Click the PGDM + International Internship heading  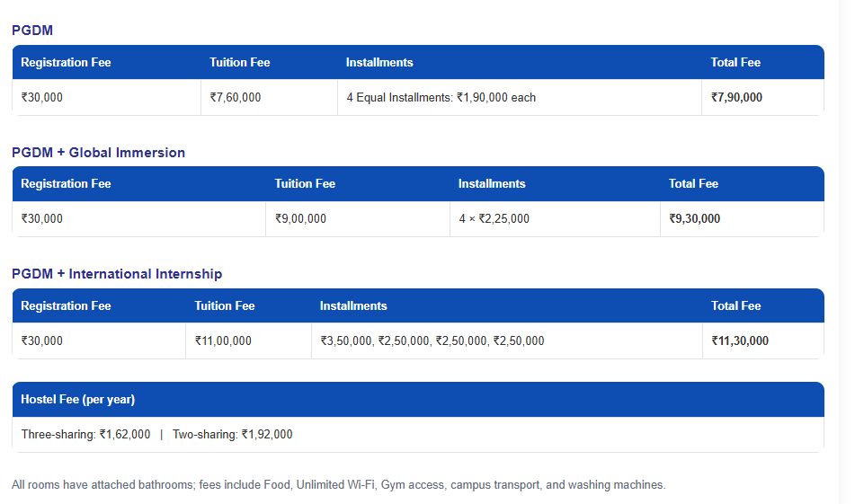(x=117, y=274)
